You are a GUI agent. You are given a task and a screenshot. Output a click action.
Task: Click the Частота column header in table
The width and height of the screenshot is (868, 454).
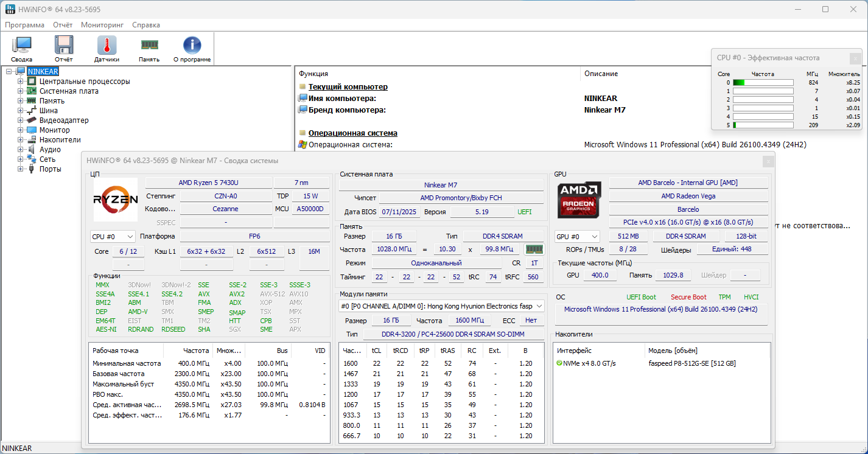click(196, 351)
